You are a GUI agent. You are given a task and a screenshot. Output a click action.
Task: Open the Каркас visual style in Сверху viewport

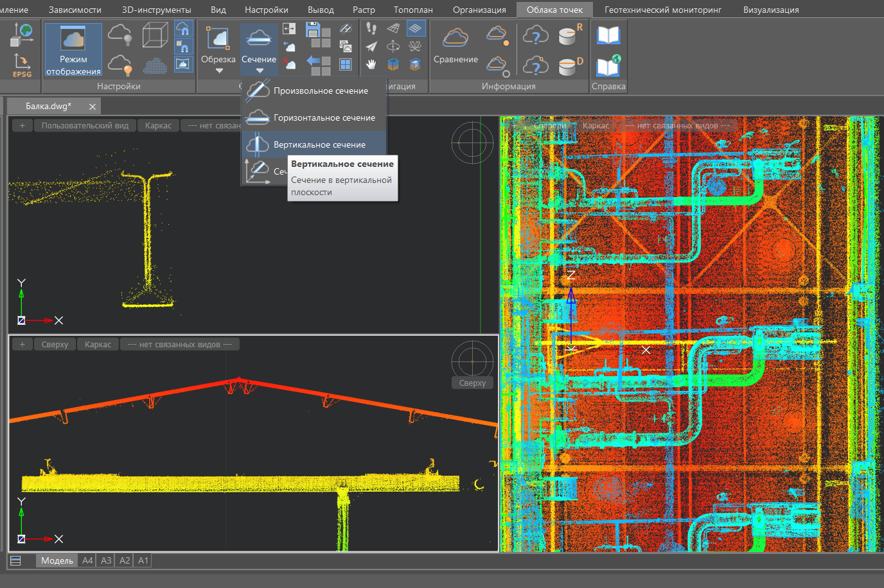coord(98,345)
